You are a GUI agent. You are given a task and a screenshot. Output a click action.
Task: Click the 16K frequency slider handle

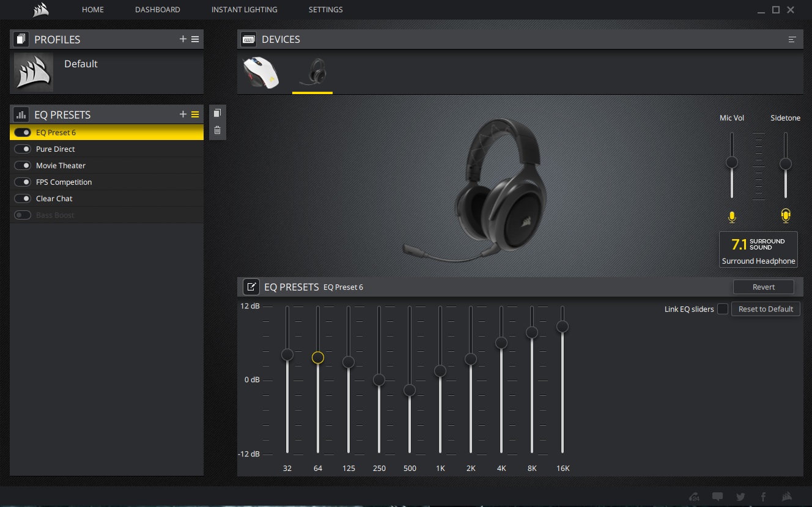coord(563,327)
